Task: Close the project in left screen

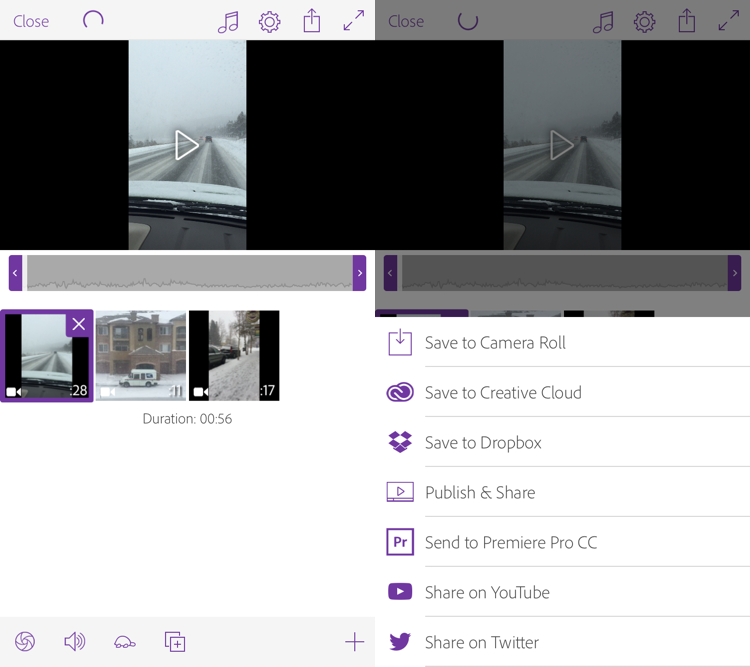Action: [31, 22]
